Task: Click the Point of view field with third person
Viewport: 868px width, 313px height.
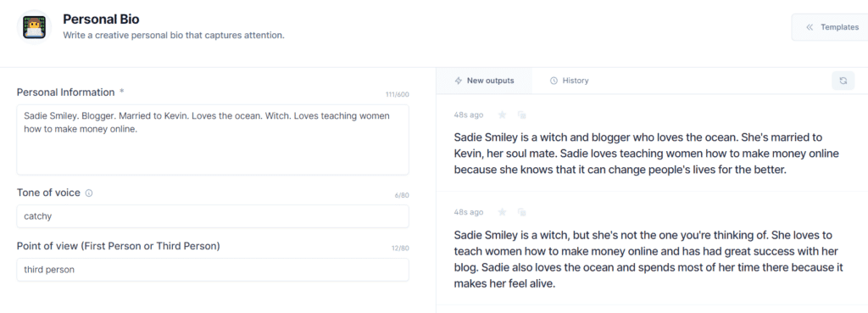Action: [213, 270]
